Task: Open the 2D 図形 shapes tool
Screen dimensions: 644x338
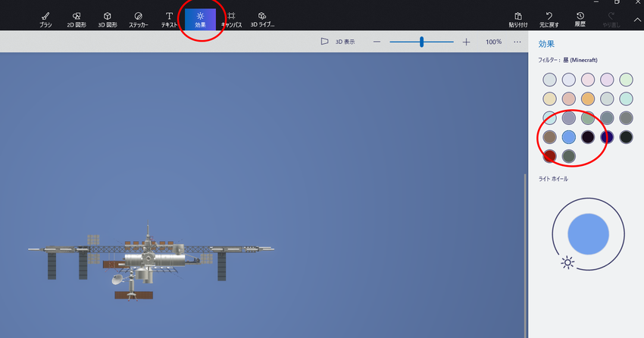Action: pyautogui.click(x=77, y=19)
